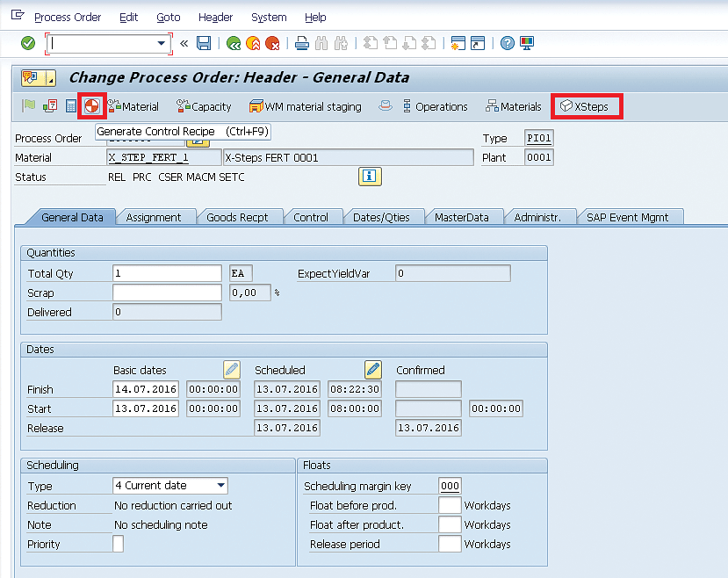Click the WM material staging button
Screen dimensions: 728x578
click(305, 106)
